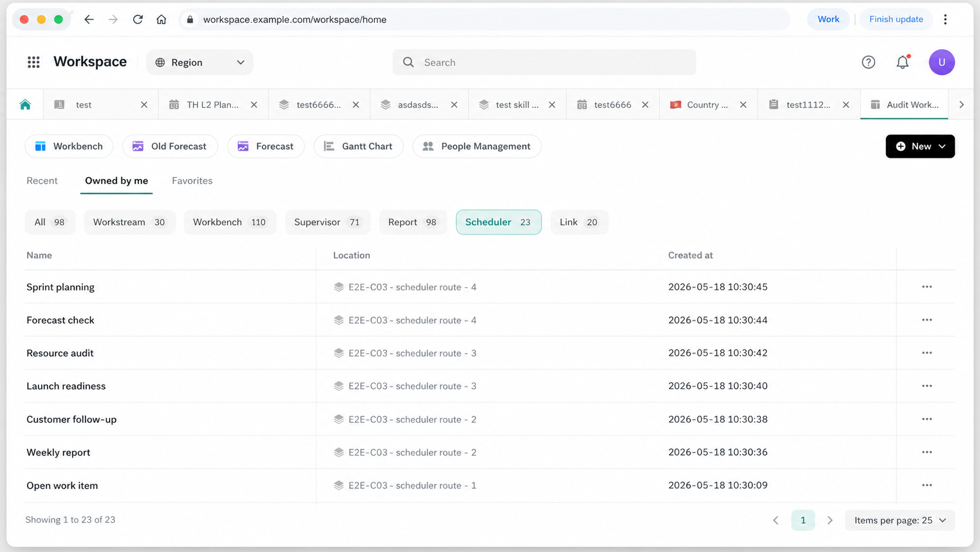Open more options for Launch readiness
The width and height of the screenshot is (980, 552).
tap(927, 386)
